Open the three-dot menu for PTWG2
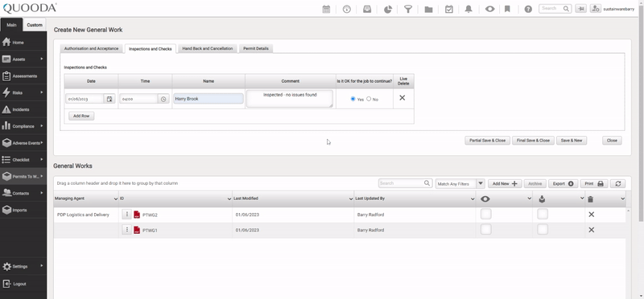 tap(127, 215)
